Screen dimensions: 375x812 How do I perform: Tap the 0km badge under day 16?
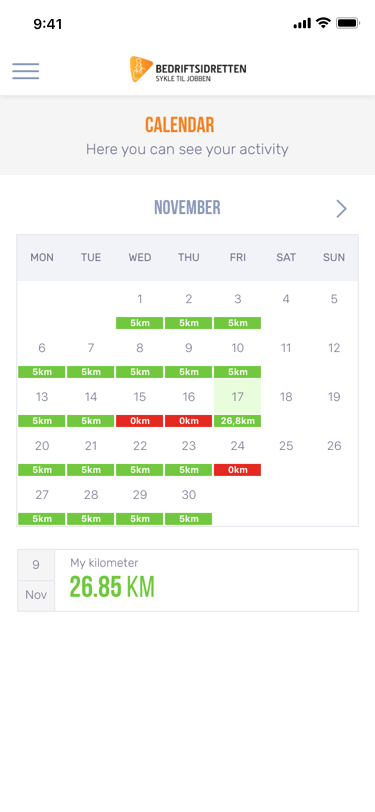[189, 421]
